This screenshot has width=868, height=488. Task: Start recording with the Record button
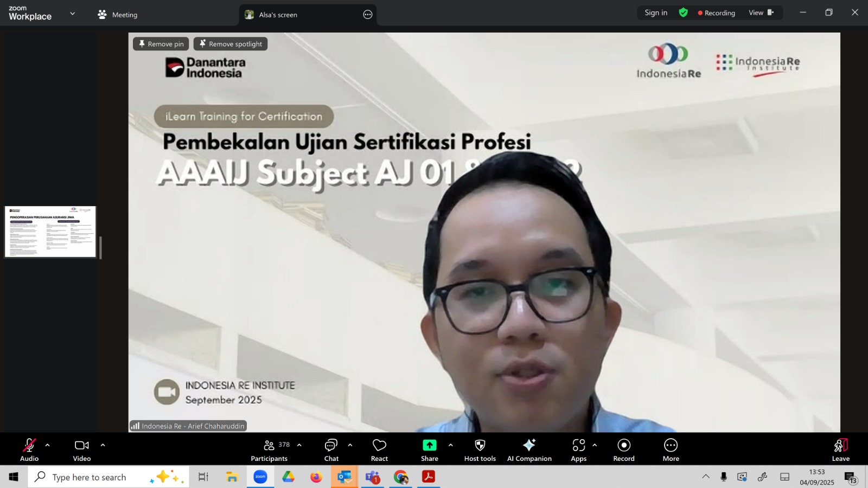624,450
